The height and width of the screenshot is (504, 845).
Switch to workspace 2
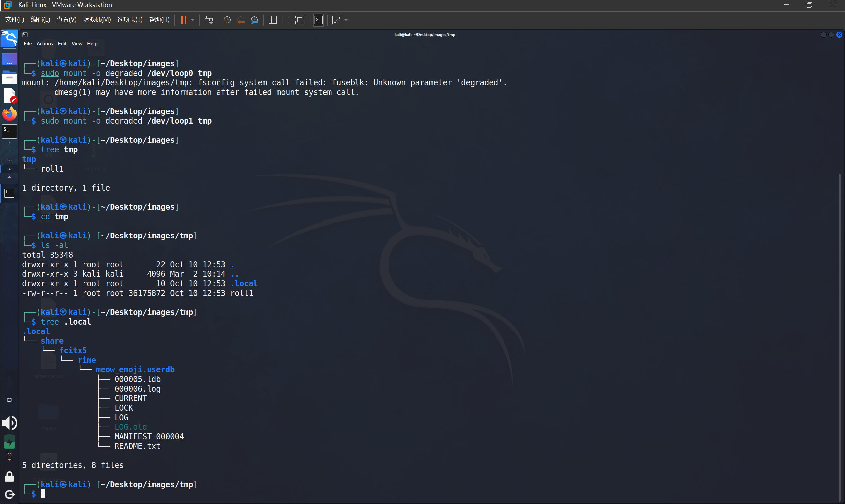9,160
